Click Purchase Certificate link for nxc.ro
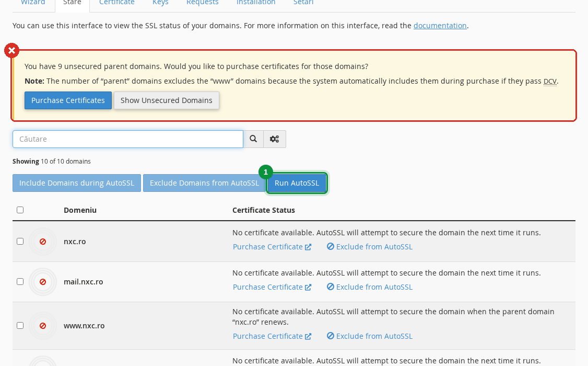The image size is (588, 366). tap(272, 247)
